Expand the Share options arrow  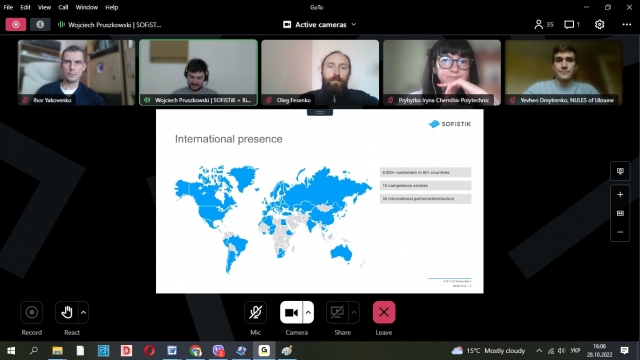354,313
